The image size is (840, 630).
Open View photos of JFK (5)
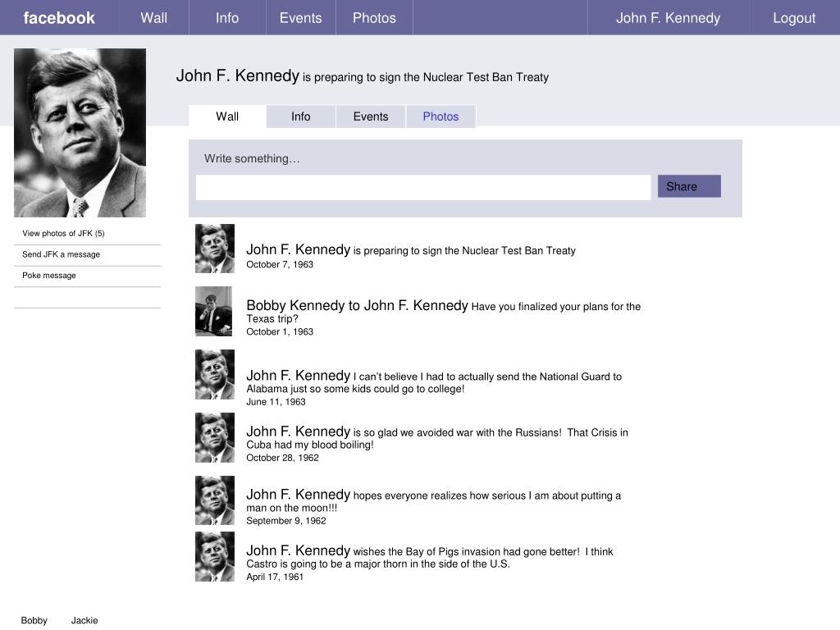tap(63, 233)
